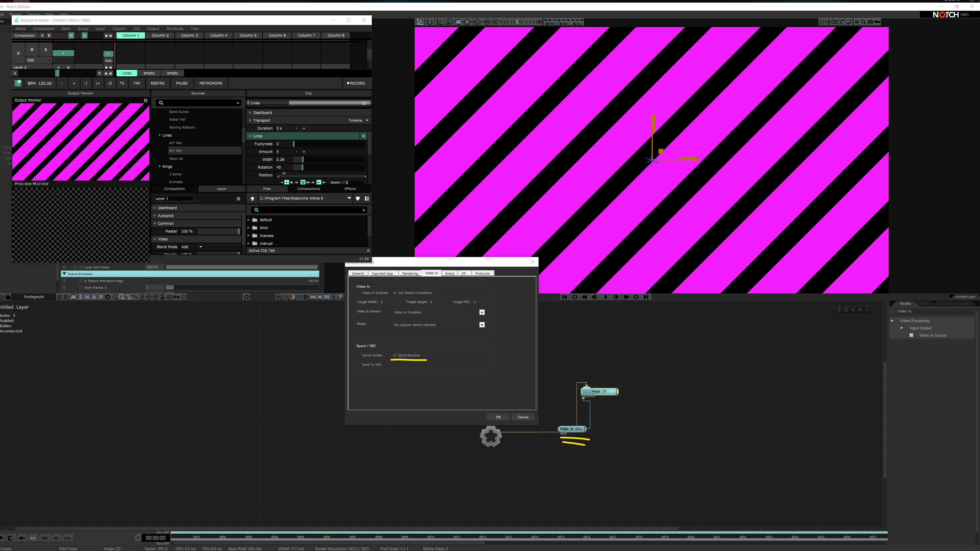Click the favorites heart icon in Resolume Files
The width and height of the screenshot is (980, 551).
point(358,199)
